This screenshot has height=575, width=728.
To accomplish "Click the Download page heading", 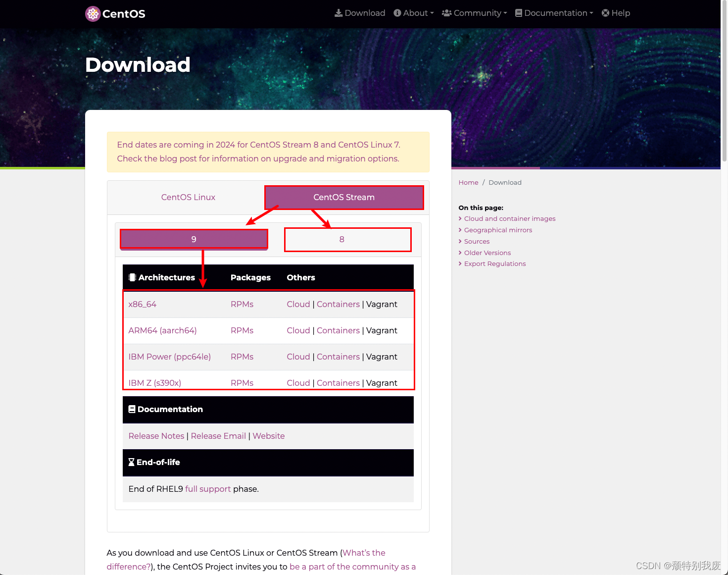I will (x=138, y=64).
